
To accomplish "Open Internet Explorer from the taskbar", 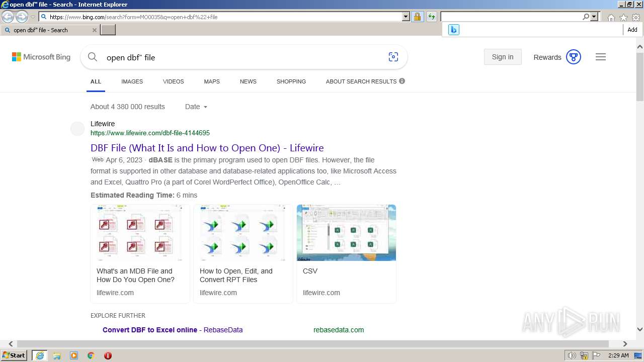I will tap(39, 355).
